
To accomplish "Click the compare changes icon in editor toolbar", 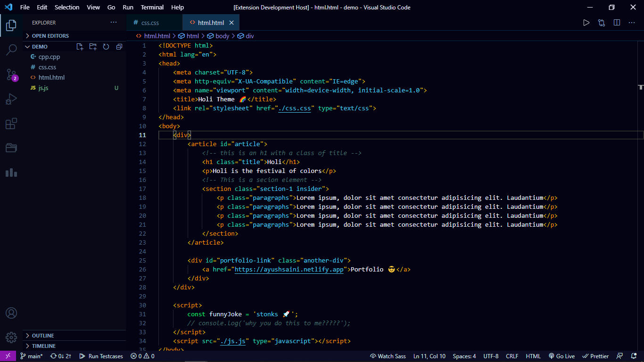I will (602, 23).
